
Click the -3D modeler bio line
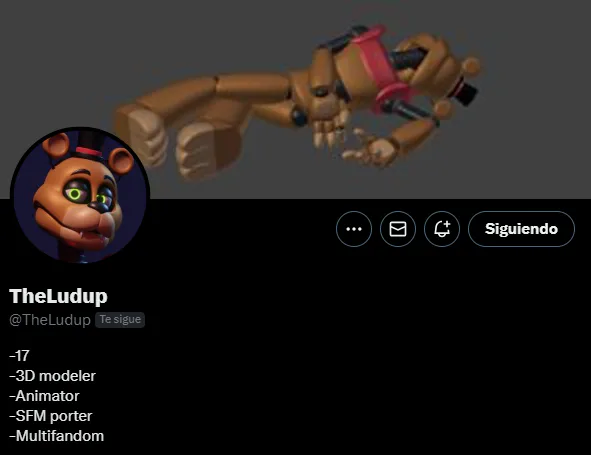coord(52,376)
